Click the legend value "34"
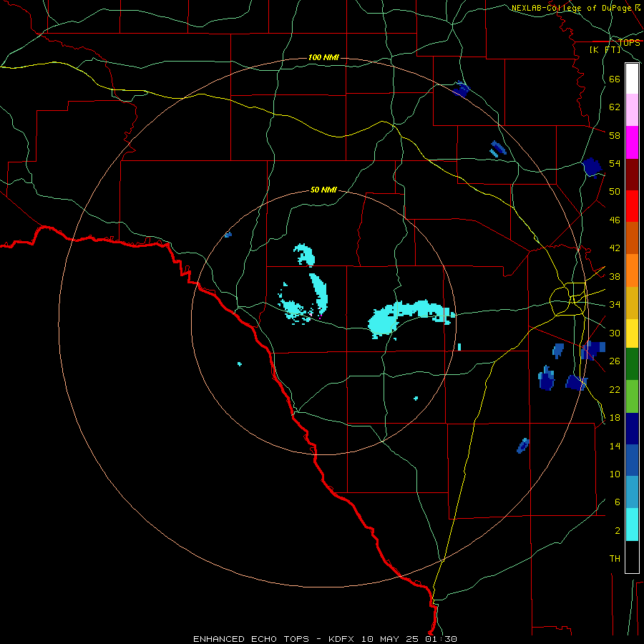The image size is (644, 644). [615, 305]
